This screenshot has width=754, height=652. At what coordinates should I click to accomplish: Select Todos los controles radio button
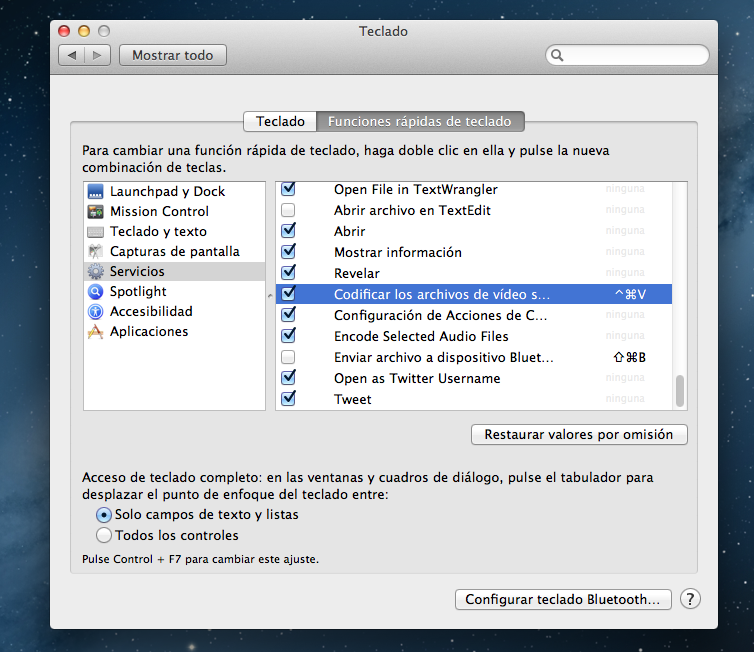click(x=104, y=535)
